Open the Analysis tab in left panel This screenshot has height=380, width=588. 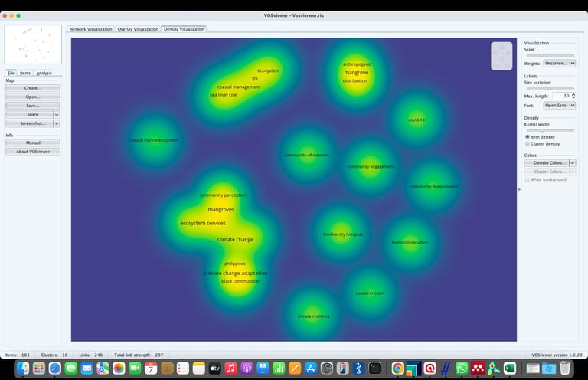coord(44,73)
